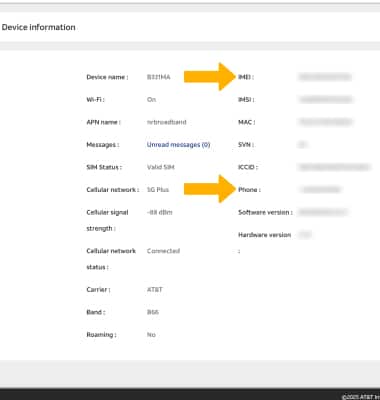Click the 'Messages :' label
Viewport: 380px width, 400px height.
pos(103,145)
